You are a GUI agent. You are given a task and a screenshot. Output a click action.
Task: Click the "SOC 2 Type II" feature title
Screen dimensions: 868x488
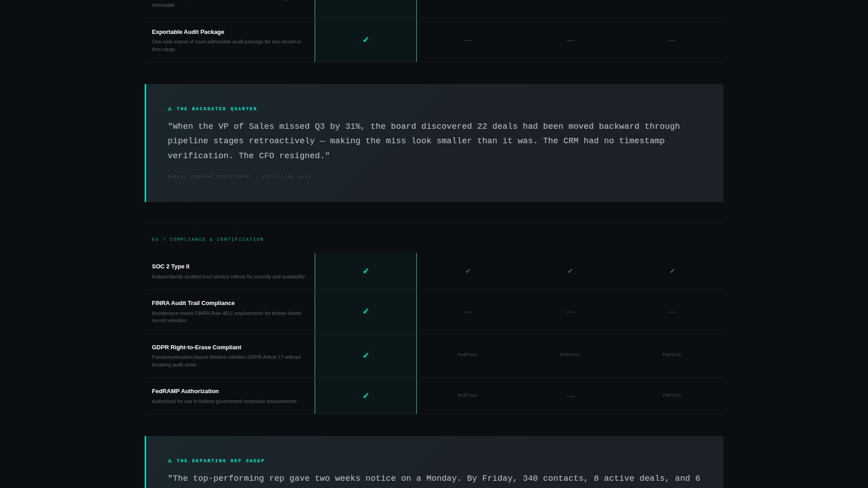coord(170,267)
